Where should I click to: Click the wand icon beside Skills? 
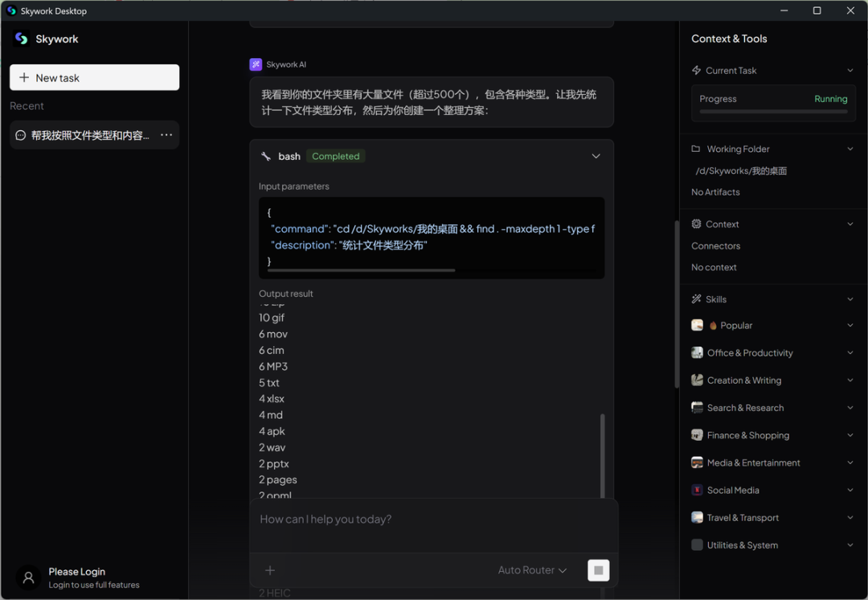coord(696,299)
